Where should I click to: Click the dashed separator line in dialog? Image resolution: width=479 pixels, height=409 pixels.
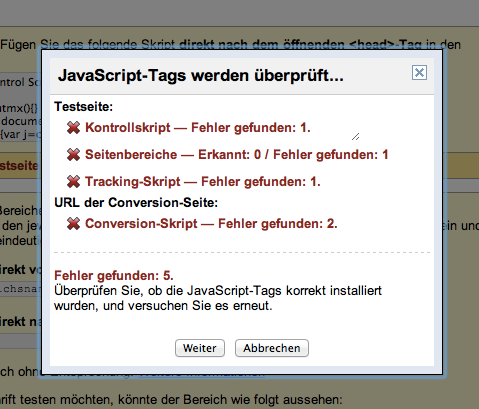[x=242, y=253]
